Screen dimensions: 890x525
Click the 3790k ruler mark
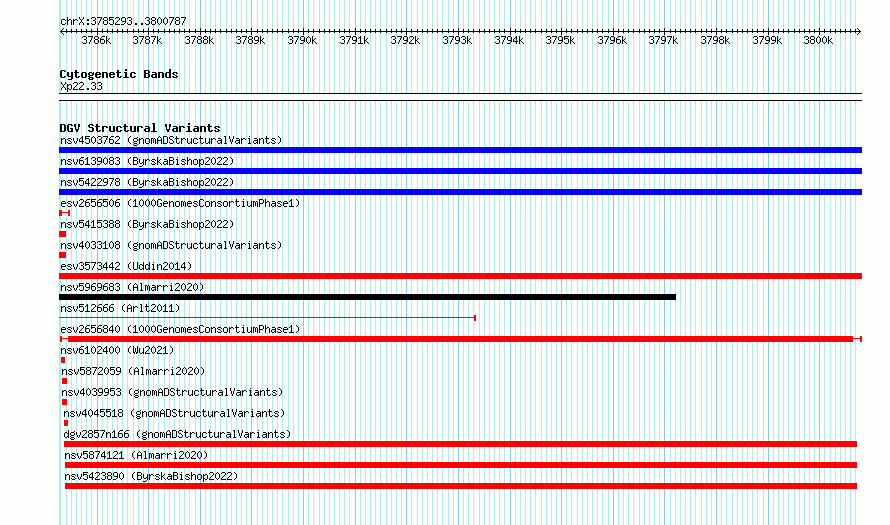click(302, 40)
